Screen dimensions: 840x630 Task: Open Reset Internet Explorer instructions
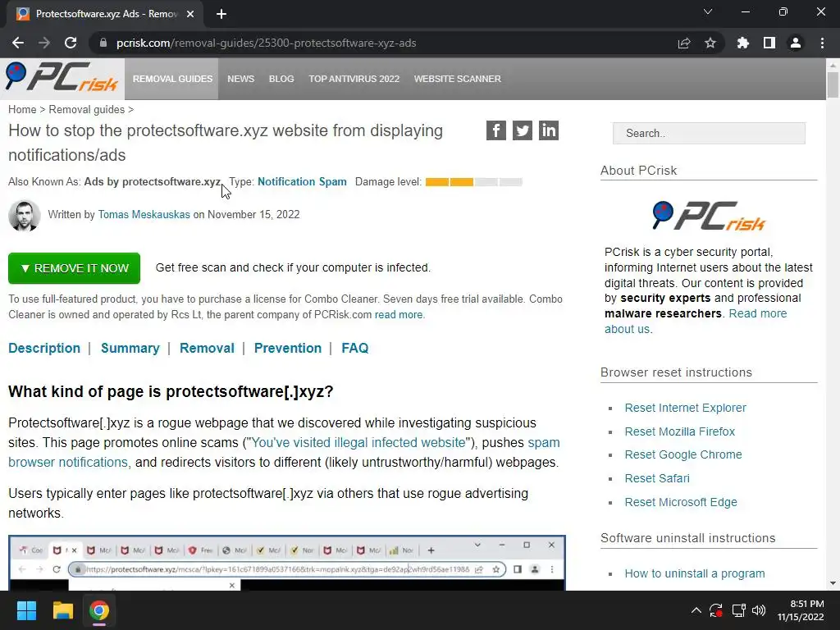(x=685, y=408)
